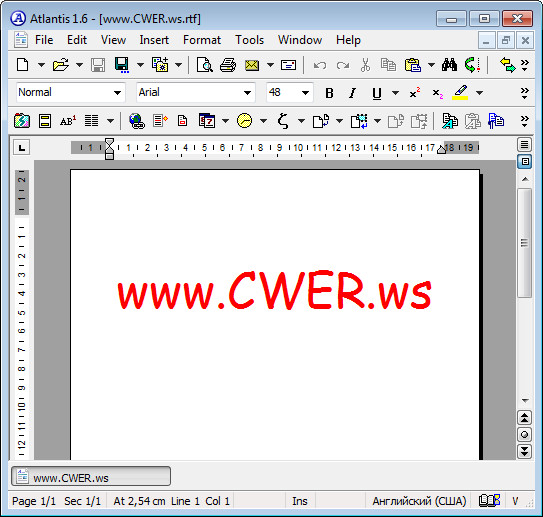Click the Save As disk icon
Image resolution: width=543 pixels, height=517 pixels.
(x=122, y=65)
